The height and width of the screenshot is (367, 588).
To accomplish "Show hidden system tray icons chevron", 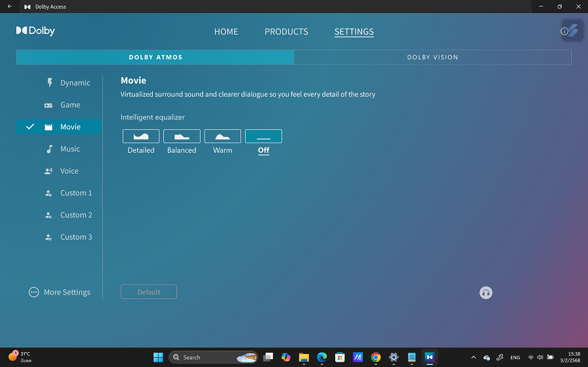I will pyautogui.click(x=474, y=357).
